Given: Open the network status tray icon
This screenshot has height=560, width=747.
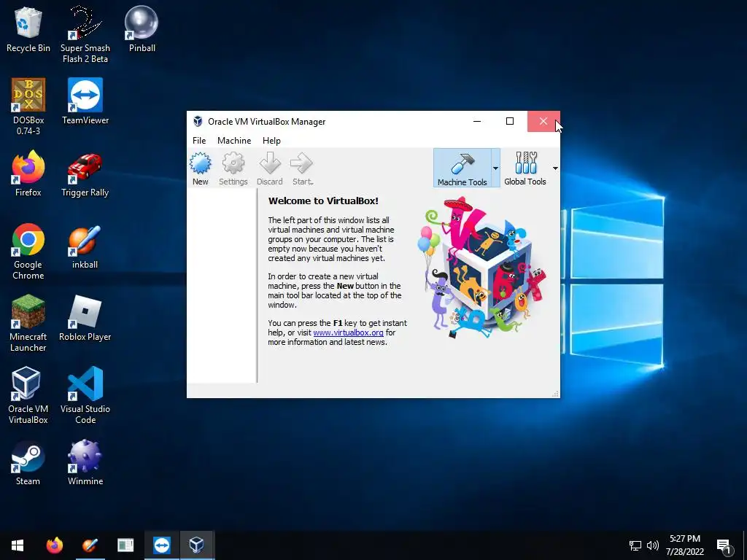Looking at the screenshot, I should point(635,545).
